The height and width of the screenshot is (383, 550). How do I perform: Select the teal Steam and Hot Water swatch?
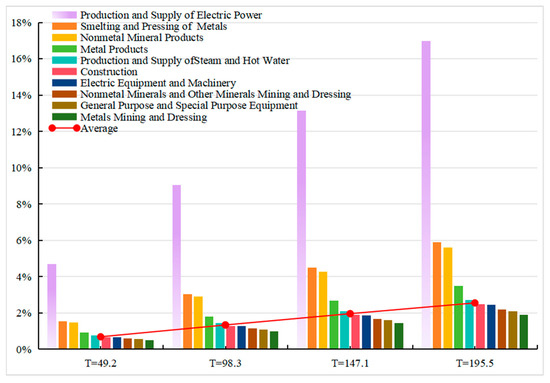click(x=64, y=60)
